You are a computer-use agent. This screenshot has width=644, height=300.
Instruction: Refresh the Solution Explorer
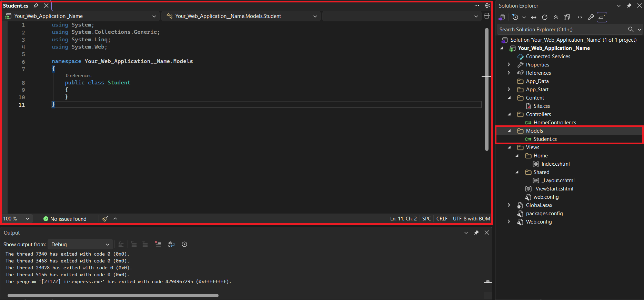(x=545, y=17)
